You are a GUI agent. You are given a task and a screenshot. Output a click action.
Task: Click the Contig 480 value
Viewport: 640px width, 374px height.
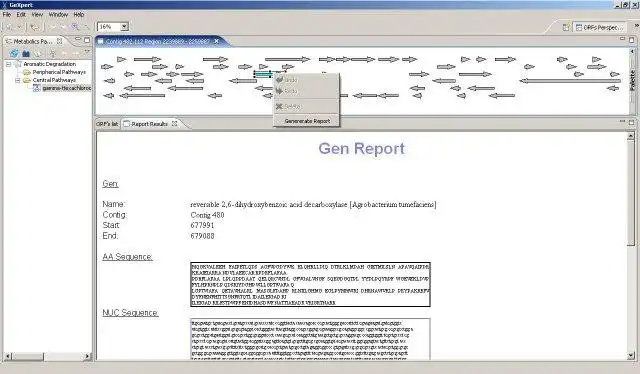207,215
